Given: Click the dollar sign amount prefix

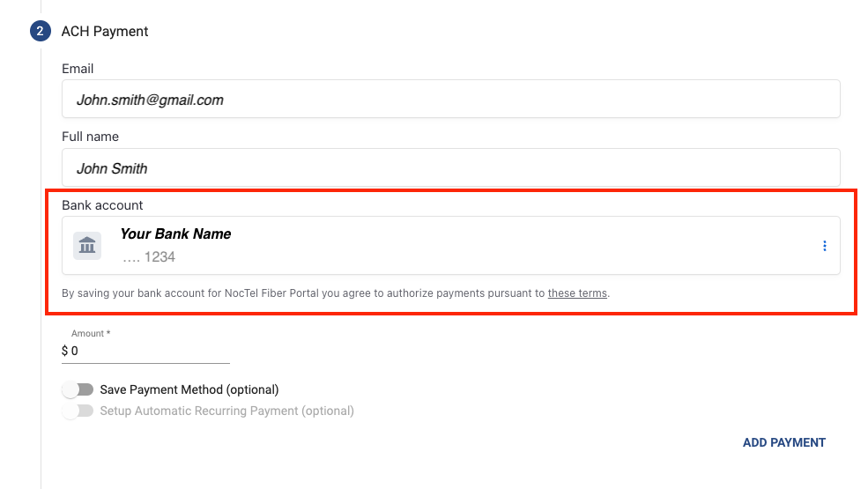Looking at the screenshot, I should 65,351.
